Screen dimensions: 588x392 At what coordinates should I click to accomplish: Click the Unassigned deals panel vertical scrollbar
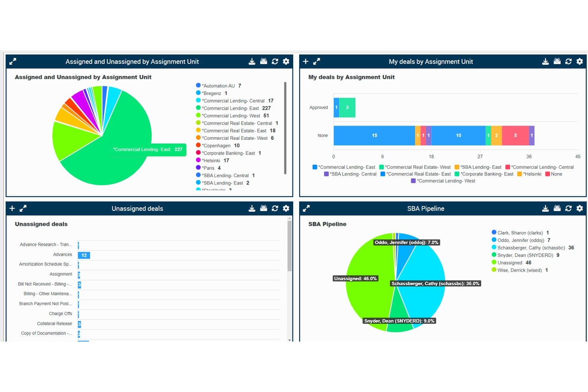[x=290, y=246]
